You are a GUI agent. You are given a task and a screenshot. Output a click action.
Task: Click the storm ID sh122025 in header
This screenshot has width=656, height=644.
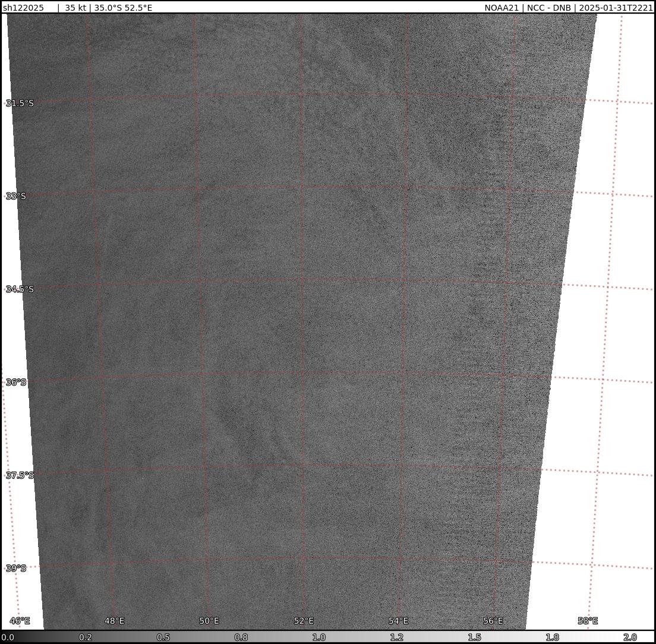(23, 8)
